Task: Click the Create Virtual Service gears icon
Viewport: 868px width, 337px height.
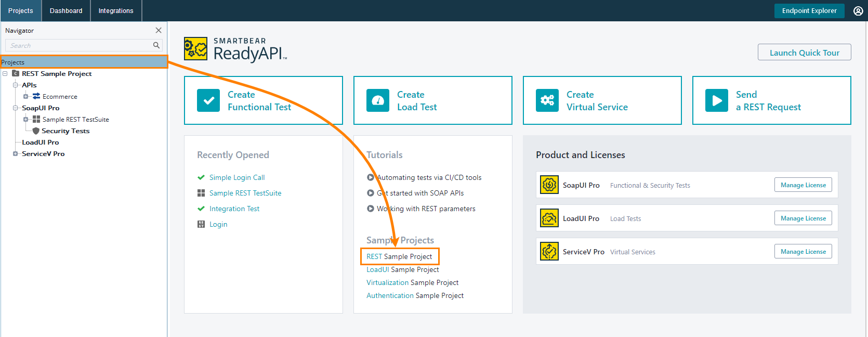Action: (547, 100)
